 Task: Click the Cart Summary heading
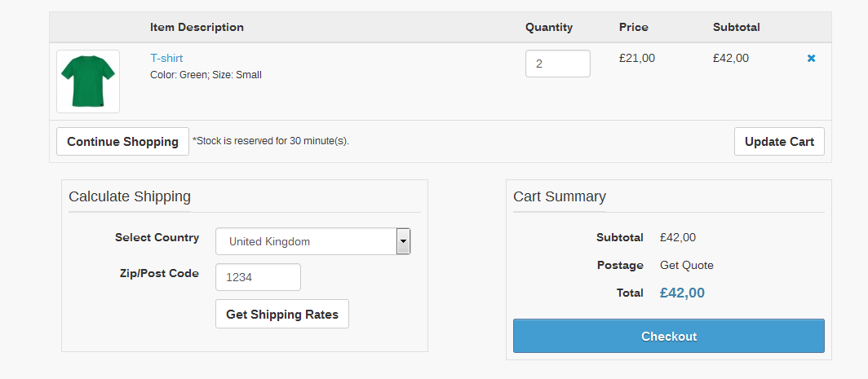coord(560,196)
